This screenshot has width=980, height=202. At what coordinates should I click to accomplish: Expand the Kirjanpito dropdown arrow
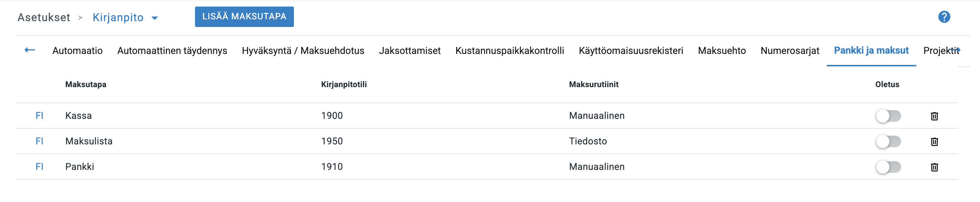pos(155,18)
